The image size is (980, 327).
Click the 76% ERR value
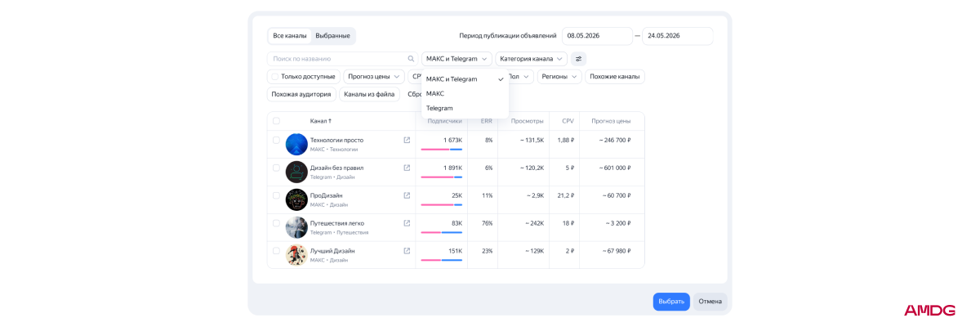point(488,223)
